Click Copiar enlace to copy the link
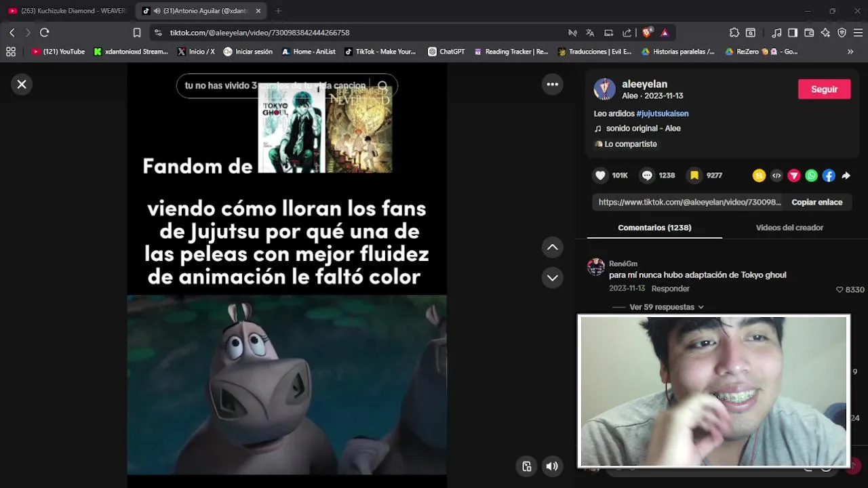The image size is (868, 488). click(x=816, y=202)
